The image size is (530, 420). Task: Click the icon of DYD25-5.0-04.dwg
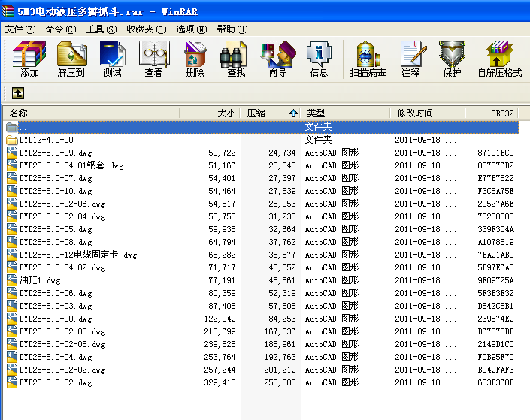click(x=12, y=357)
